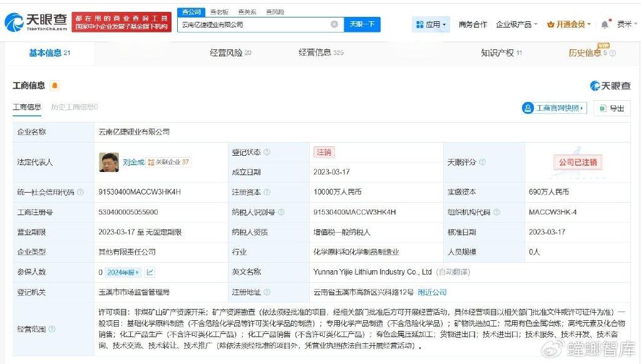Click the orange alert bell beside 工商信息
This screenshot has width=641, height=364.
(x=54, y=86)
